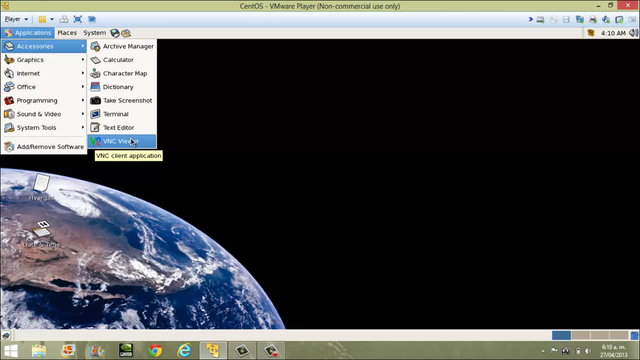The height and width of the screenshot is (360, 640).
Task: Click Send Ctrl+Alt+Del toolbar icon
Action: [x=64, y=19]
